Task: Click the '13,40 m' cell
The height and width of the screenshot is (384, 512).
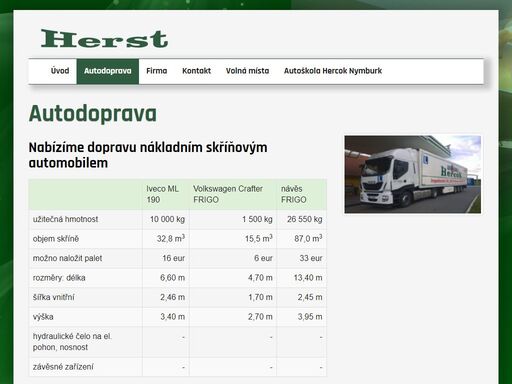Action: point(302,278)
